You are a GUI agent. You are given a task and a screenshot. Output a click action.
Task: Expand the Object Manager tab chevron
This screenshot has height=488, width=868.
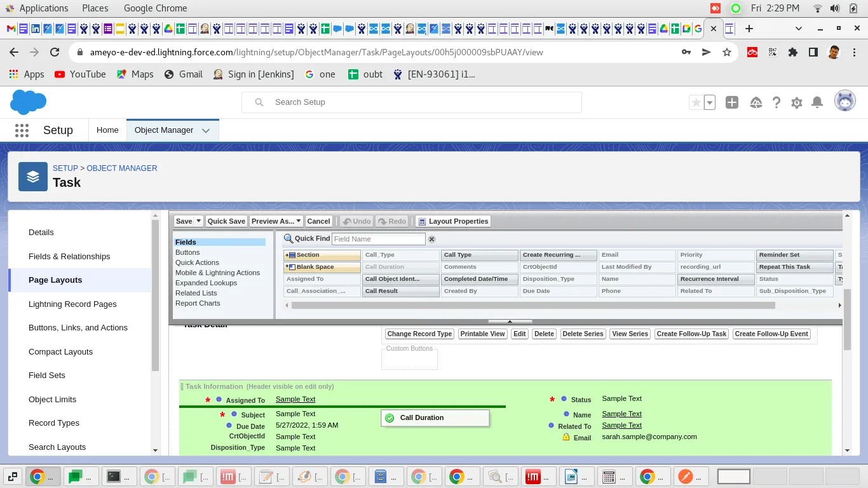(206, 130)
